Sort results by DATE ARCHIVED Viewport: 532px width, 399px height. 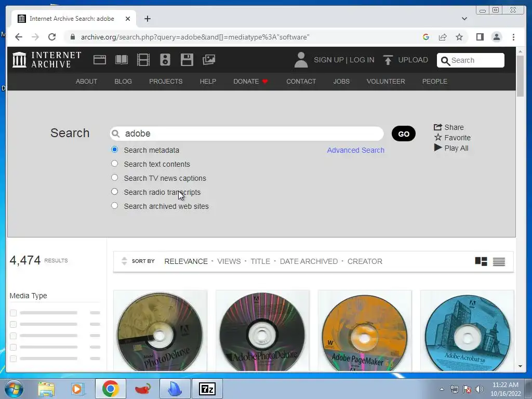tap(309, 261)
